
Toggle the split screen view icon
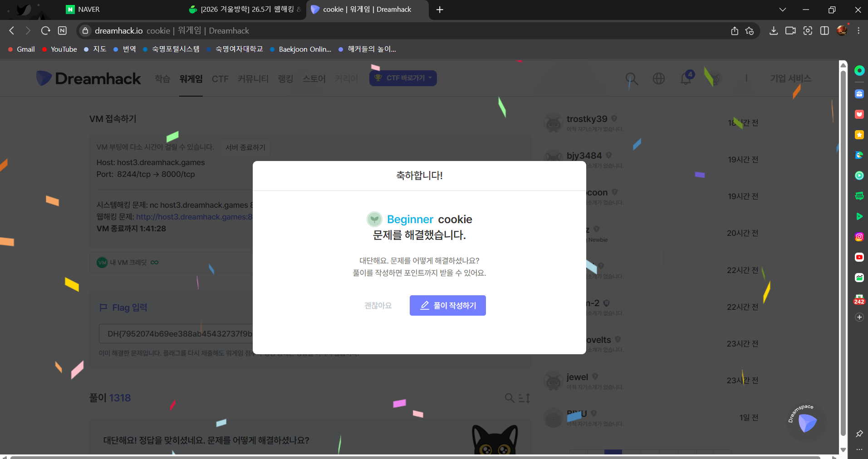click(x=824, y=30)
